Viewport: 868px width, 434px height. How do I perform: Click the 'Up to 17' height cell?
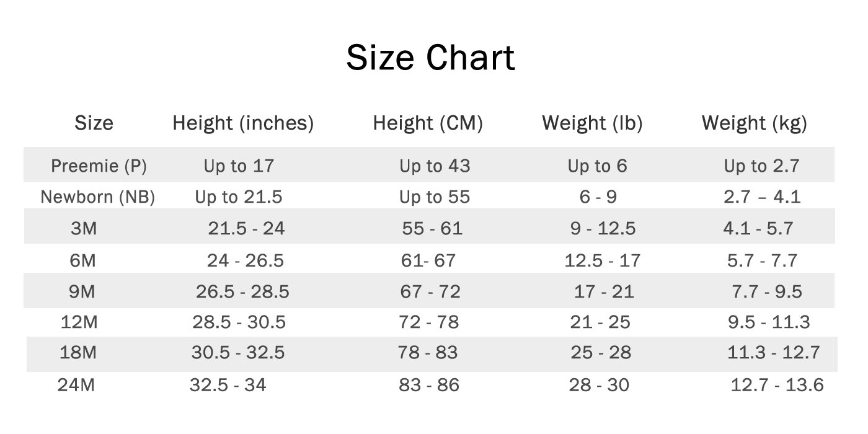(239, 166)
